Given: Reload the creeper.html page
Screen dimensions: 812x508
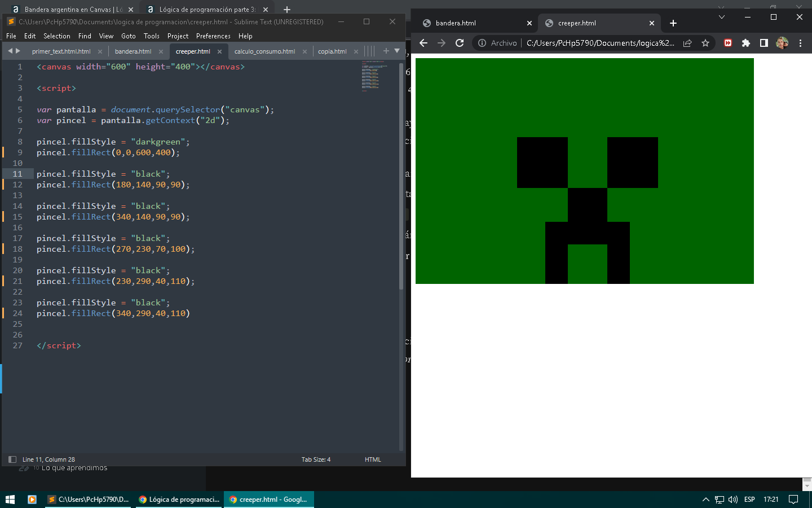Looking at the screenshot, I should point(460,43).
